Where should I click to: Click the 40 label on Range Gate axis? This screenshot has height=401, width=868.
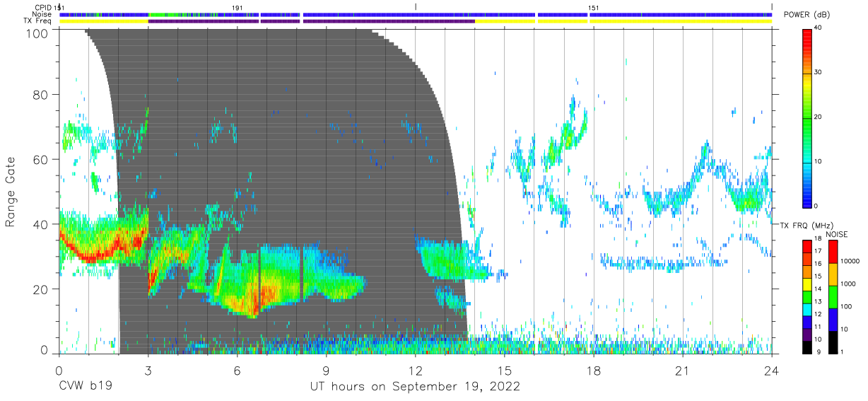pyautogui.click(x=40, y=224)
